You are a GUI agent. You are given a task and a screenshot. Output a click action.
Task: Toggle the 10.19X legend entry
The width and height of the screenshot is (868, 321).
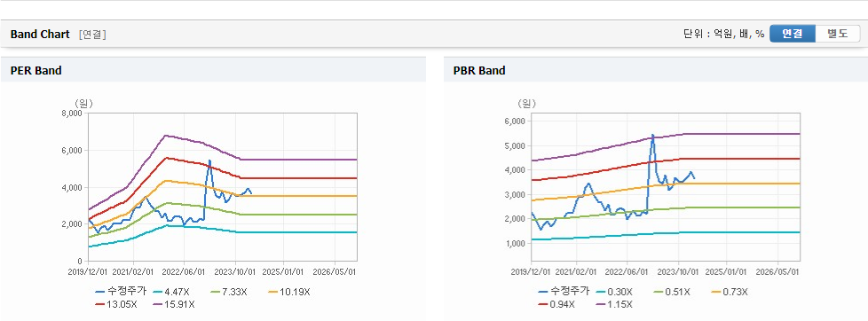coord(290,292)
